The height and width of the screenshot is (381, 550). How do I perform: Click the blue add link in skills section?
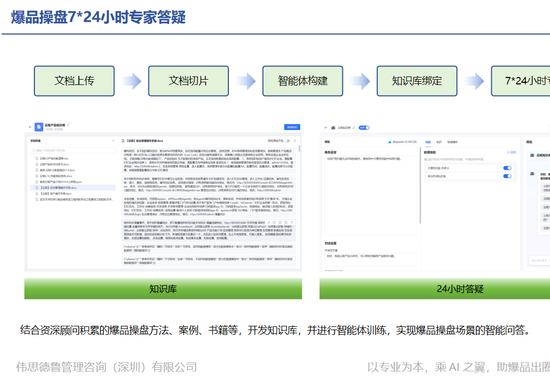[x=512, y=152]
